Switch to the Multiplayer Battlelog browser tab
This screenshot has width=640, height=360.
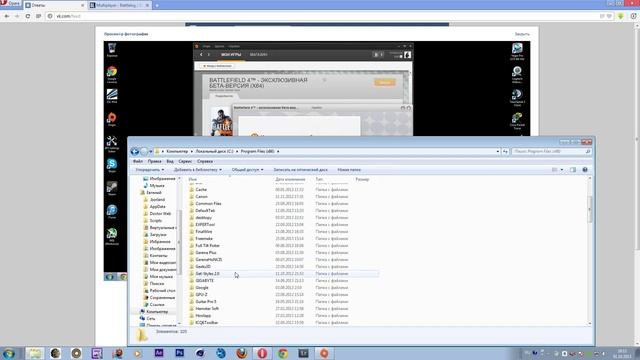click(x=118, y=5)
